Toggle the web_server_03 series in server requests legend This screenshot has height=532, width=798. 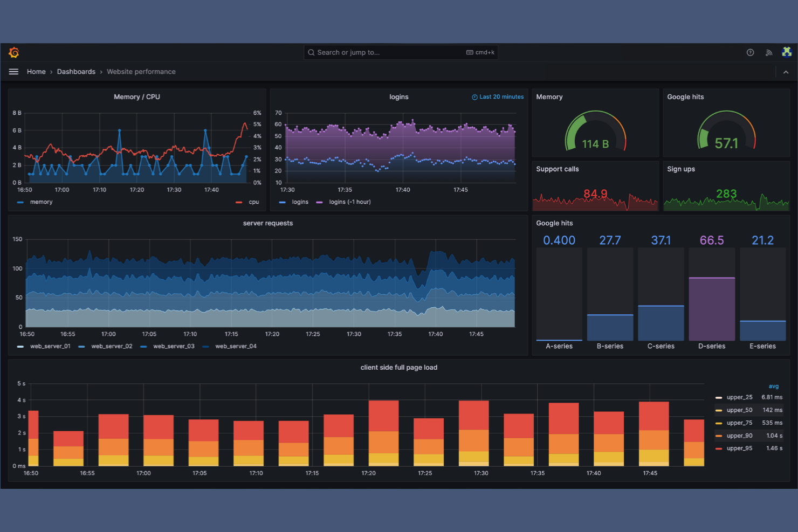coord(174,346)
